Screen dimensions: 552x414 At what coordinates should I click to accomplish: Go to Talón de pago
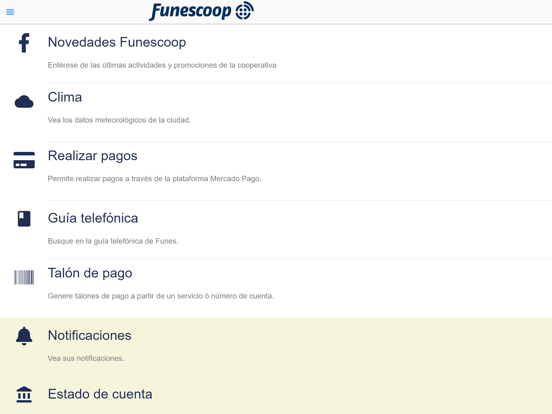click(90, 273)
